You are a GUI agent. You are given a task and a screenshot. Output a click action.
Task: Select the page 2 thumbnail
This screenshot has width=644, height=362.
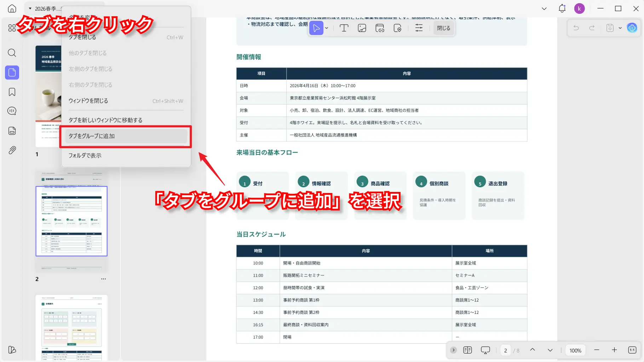pyautogui.click(x=71, y=221)
